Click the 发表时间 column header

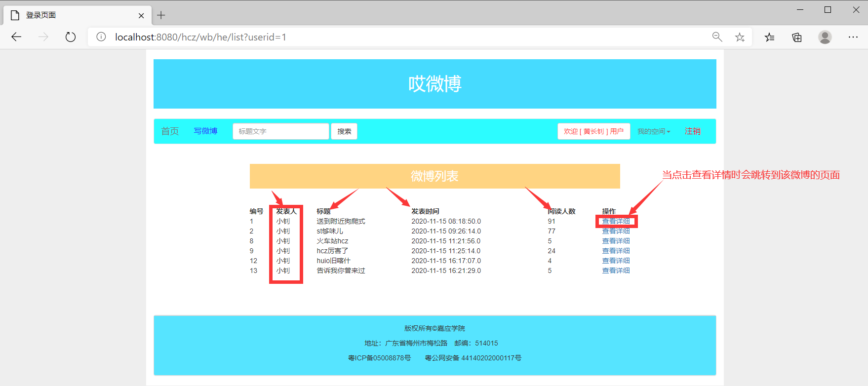click(x=425, y=211)
